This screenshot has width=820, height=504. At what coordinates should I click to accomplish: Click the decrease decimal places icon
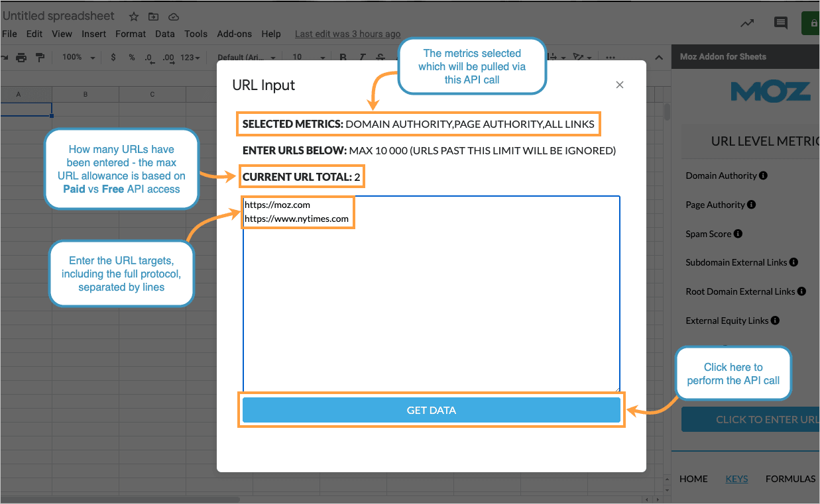tap(149, 58)
